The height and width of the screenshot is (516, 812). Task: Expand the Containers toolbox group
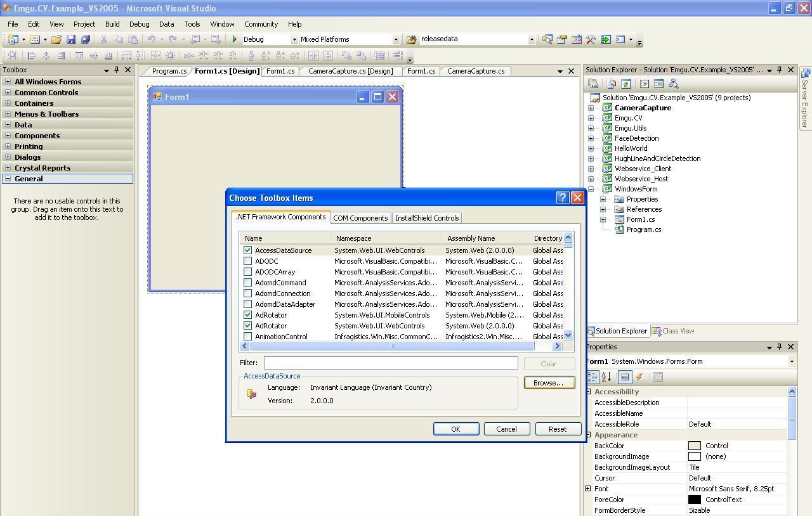pos(8,103)
